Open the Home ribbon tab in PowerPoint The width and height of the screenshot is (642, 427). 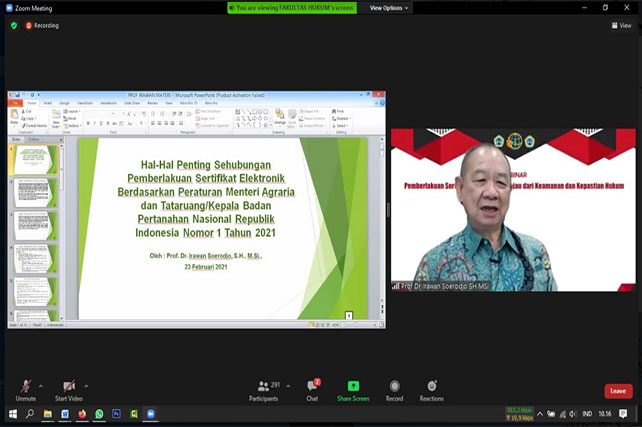coord(32,103)
